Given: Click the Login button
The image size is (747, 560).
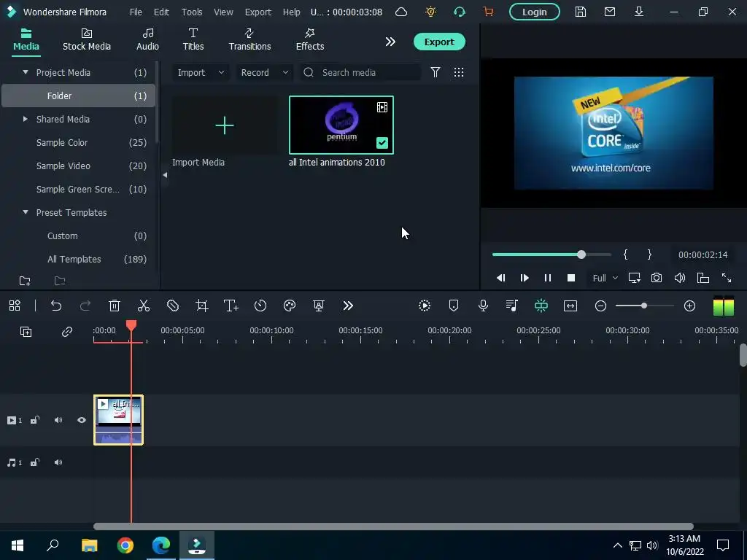Looking at the screenshot, I should point(535,12).
